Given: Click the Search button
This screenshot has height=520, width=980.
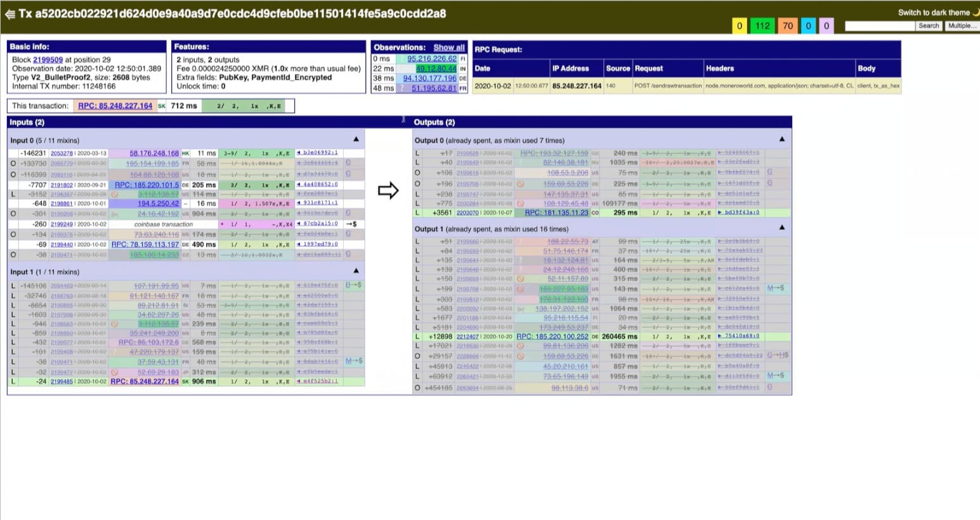Looking at the screenshot, I should [929, 26].
